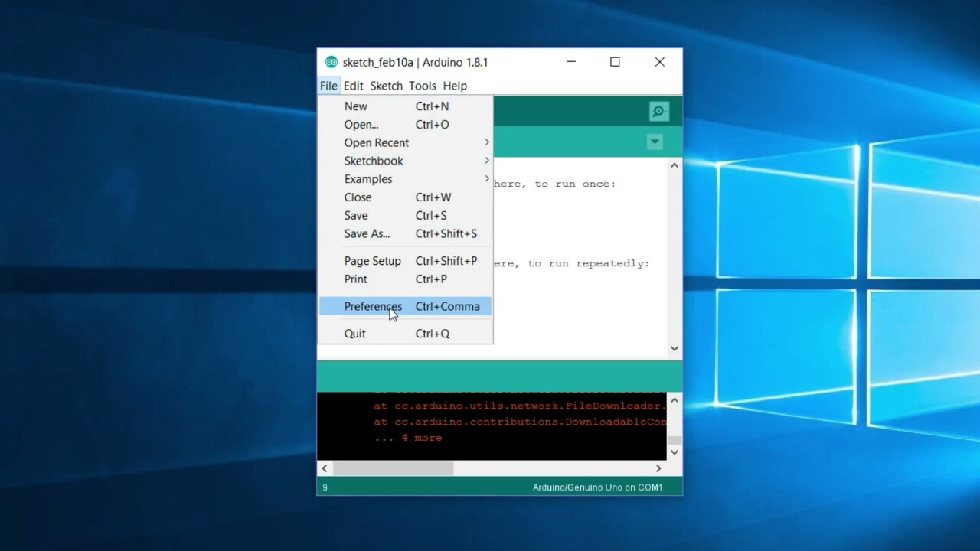
Task: Open the Sketch menu
Action: coord(386,86)
